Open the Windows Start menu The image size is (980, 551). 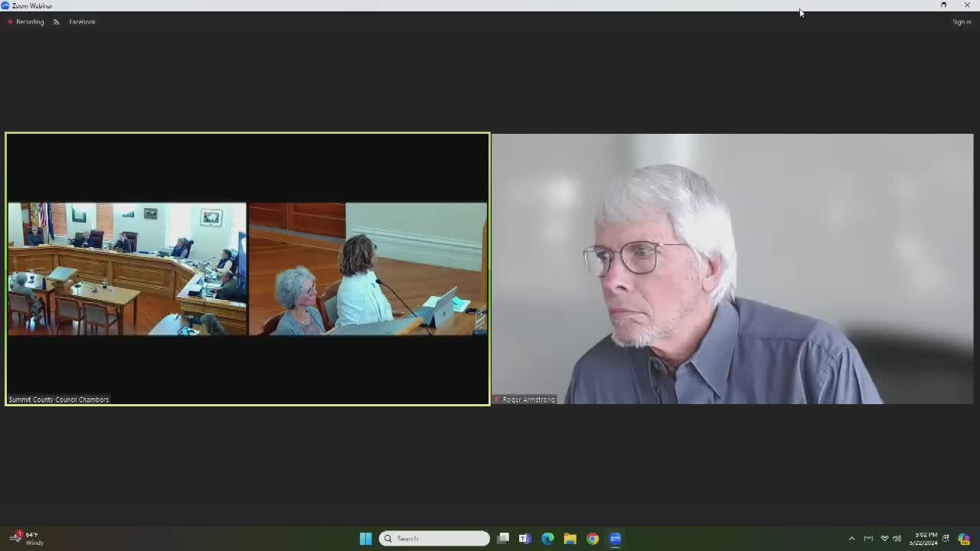pyautogui.click(x=366, y=539)
